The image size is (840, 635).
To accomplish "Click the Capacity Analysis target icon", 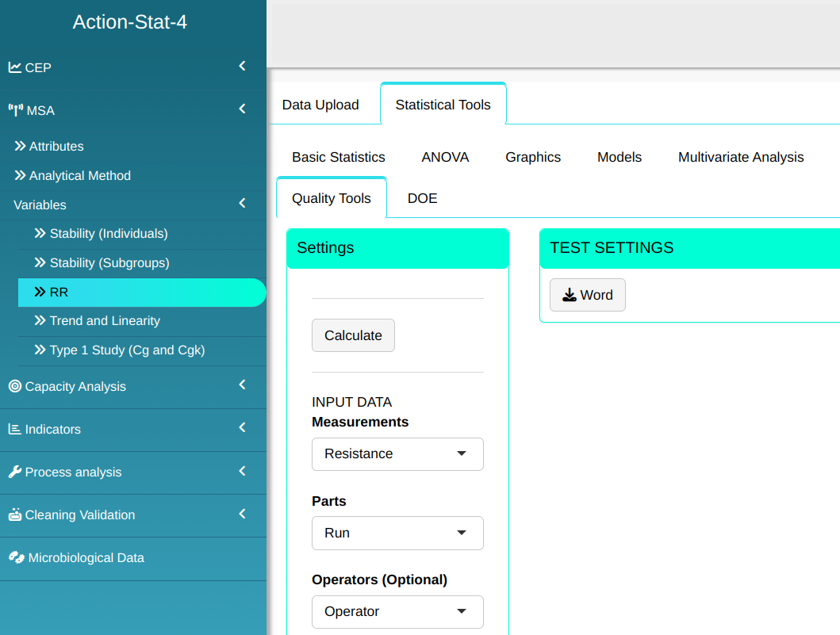I will click(x=14, y=386).
